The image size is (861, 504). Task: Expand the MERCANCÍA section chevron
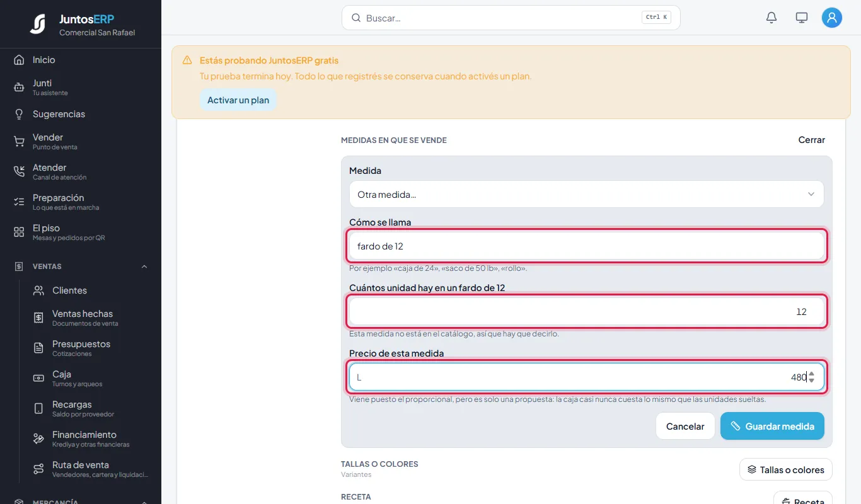coord(144,501)
